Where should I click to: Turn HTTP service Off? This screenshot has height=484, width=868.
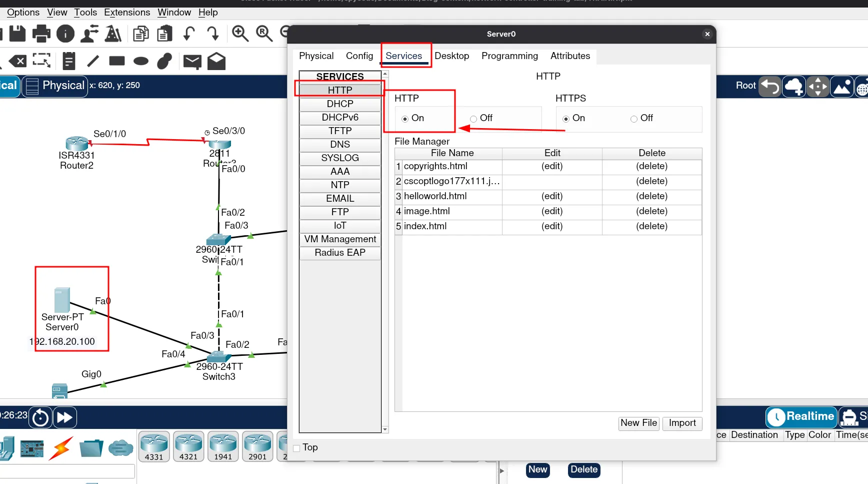[473, 119]
